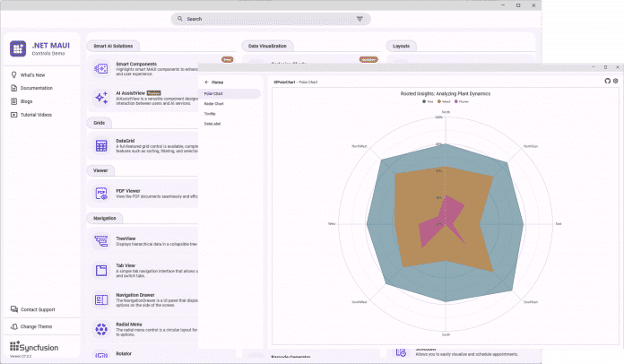This screenshot has width=624, height=364.
Task: Click the Radial Menu icon
Action: pyautogui.click(x=101, y=328)
